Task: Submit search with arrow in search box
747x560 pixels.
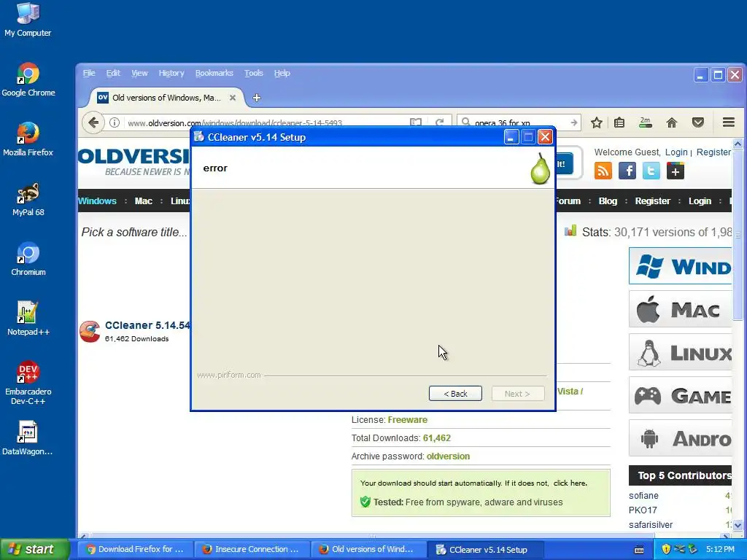Action: pyautogui.click(x=574, y=122)
